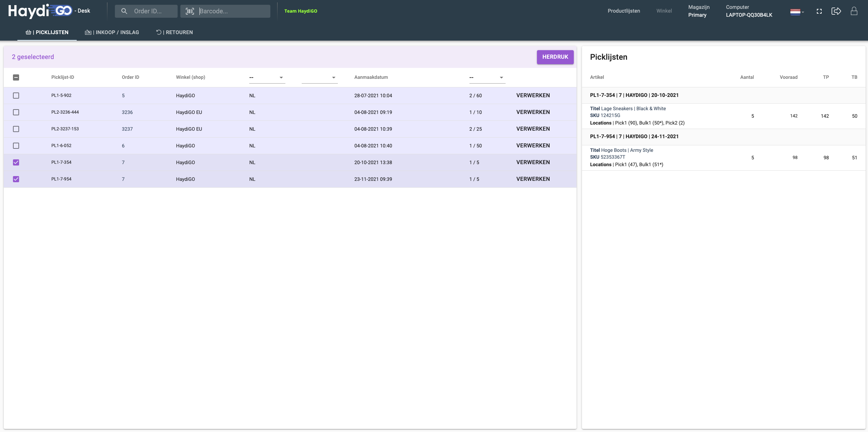Check the box for PL2-3237-153

click(x=16, y=129)
